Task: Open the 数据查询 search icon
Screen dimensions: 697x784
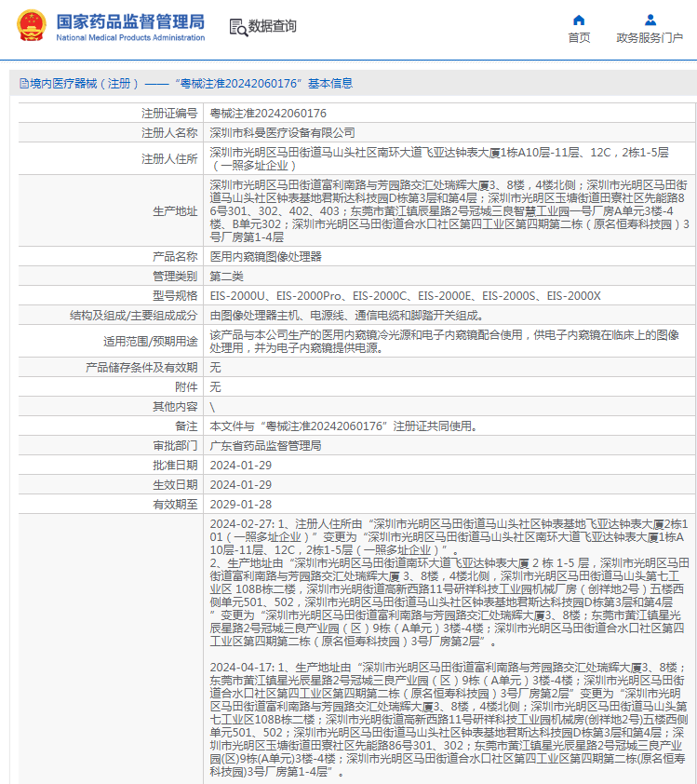Action: coord(238,27)
